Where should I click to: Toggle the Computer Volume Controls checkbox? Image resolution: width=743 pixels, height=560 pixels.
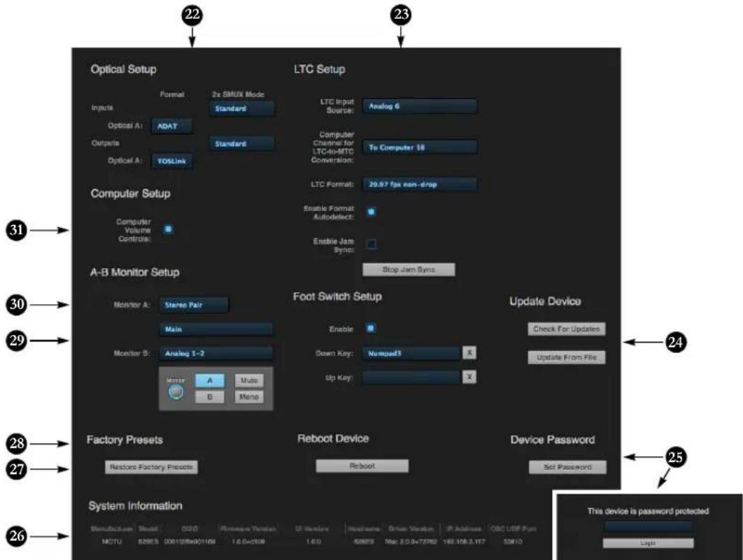168,229
